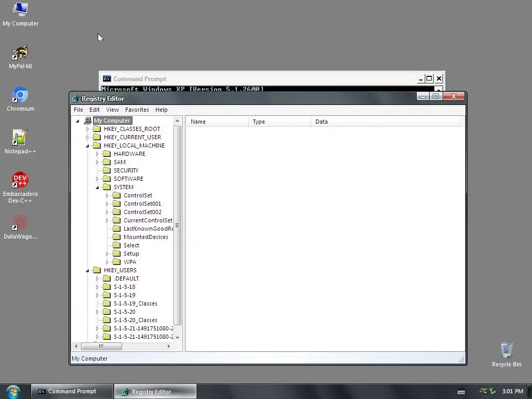Click the Type column header

tap(279, 122)
